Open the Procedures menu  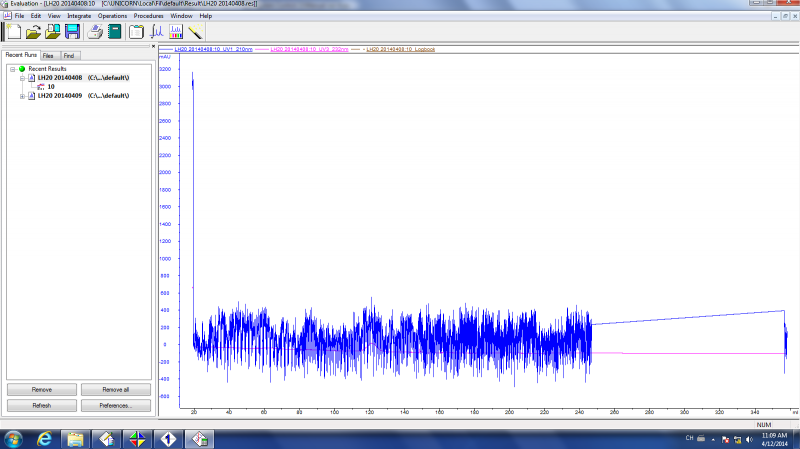coord(148,16)
